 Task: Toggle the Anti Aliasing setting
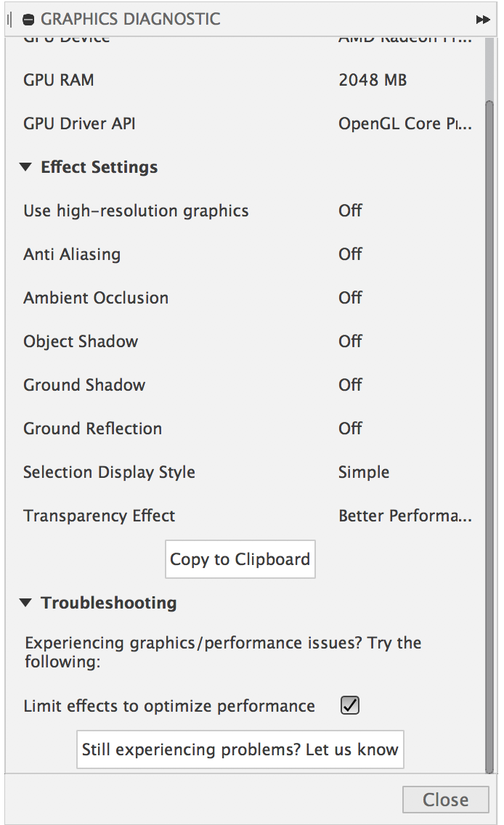[349, 254]
